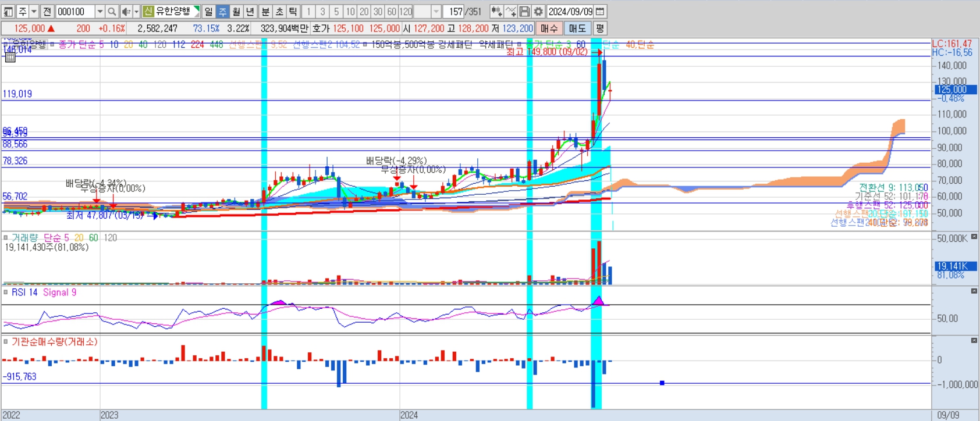Click the date field 2024/09/09

570,11
